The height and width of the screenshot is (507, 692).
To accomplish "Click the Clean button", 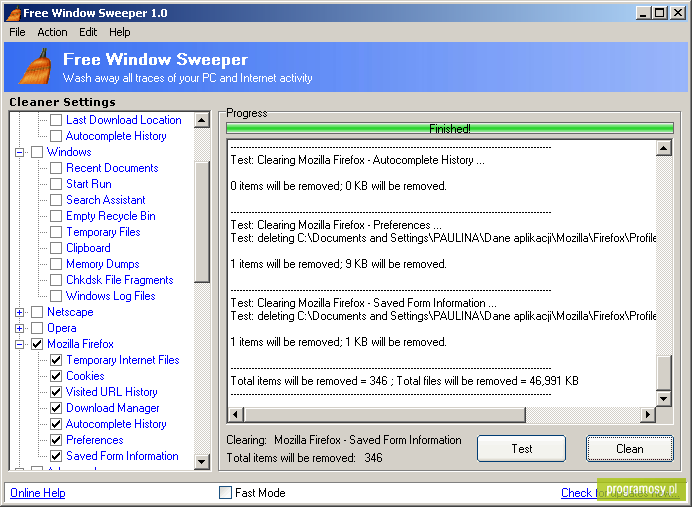I will point(630,449).
